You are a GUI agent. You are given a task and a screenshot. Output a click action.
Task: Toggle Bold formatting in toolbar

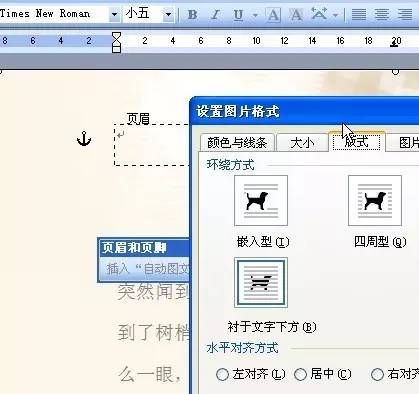coord(193,15)
